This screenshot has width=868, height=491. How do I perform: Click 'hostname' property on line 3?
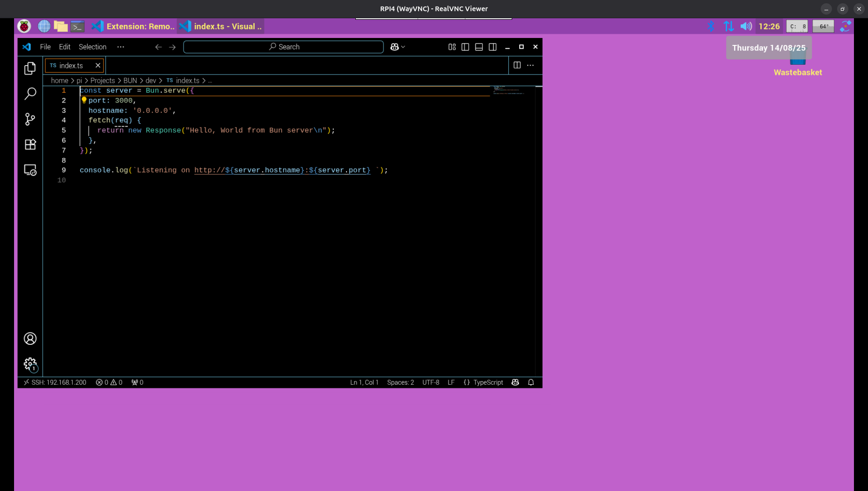106,111
